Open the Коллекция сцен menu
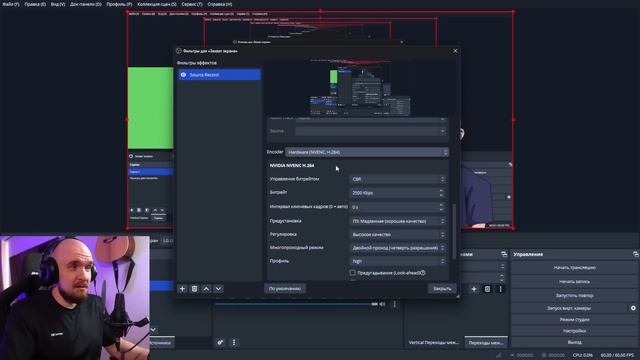Image resolution: width=640 pixels, height=360 pixels. pos(157,4)
